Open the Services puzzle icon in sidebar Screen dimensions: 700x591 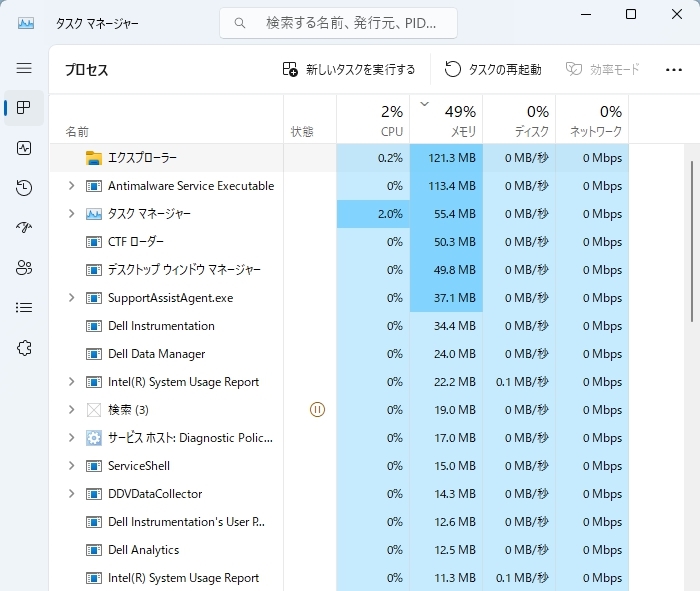(24, 348)
